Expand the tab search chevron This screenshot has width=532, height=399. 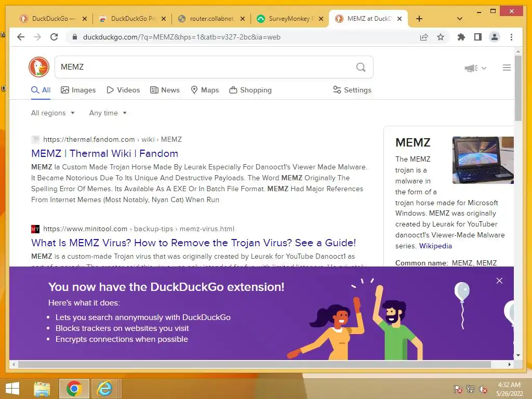[460, 19]
